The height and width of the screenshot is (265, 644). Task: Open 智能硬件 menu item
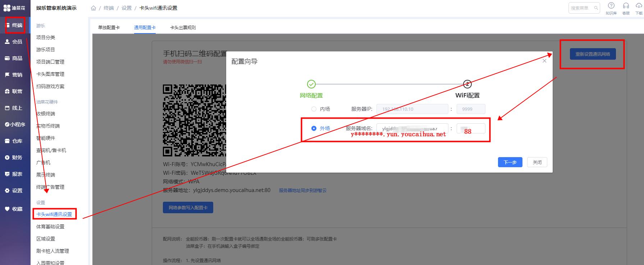tap(46, 138)
